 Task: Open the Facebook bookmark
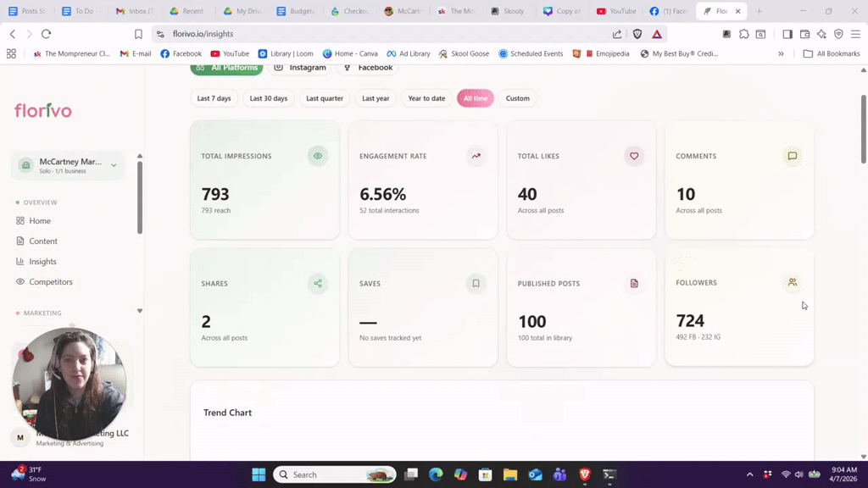coord(181,53)
